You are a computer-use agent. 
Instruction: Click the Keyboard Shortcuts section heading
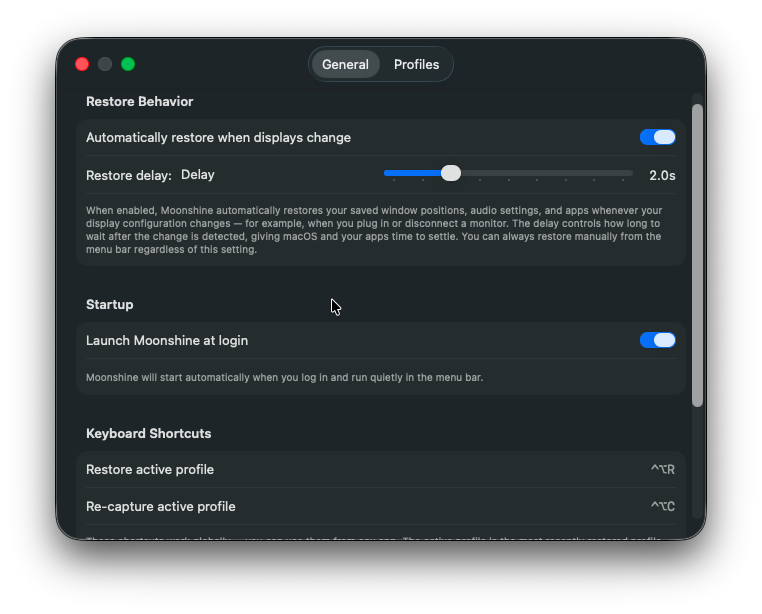[x=148, y=433]
